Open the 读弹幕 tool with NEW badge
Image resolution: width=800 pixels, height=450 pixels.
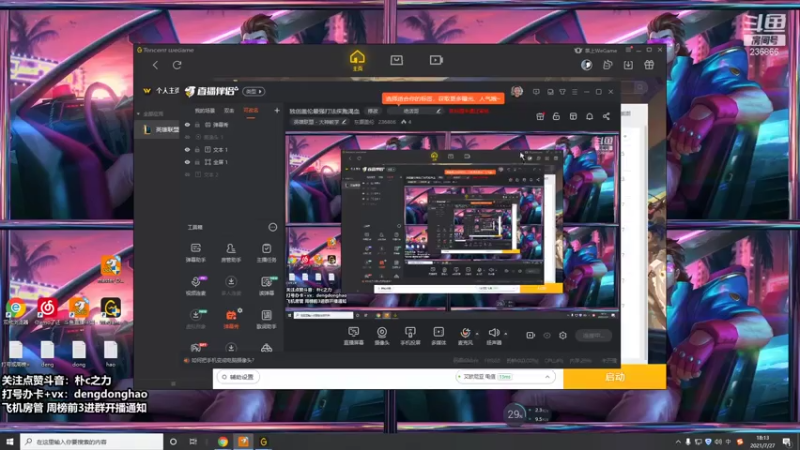click(x=266, y=286)
